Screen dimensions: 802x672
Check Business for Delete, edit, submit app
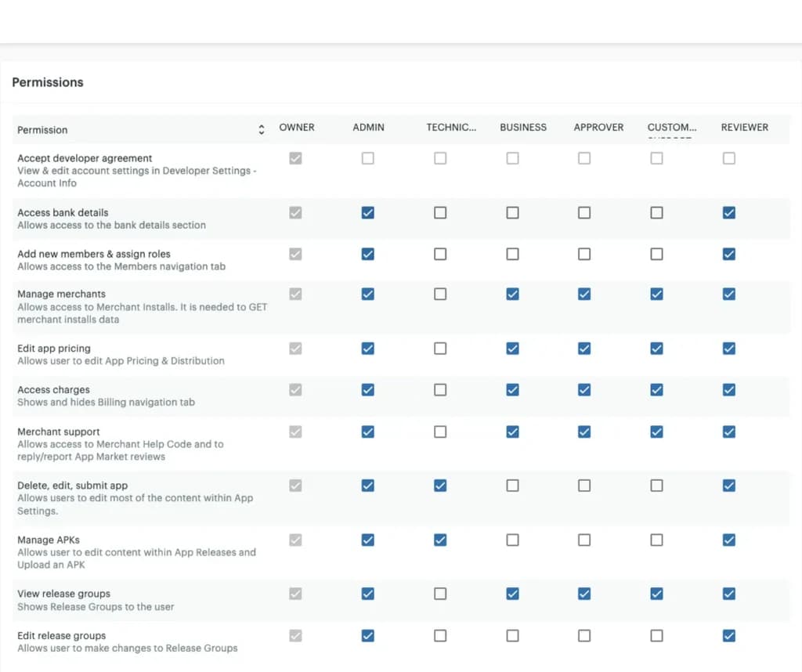[x=512, y=486]
